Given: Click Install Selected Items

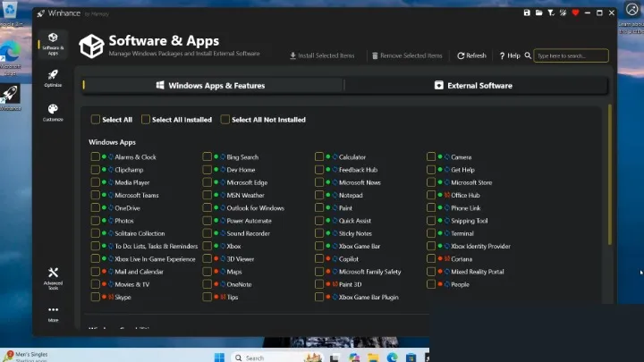Looking at the screenshot, I should (322, 55).
